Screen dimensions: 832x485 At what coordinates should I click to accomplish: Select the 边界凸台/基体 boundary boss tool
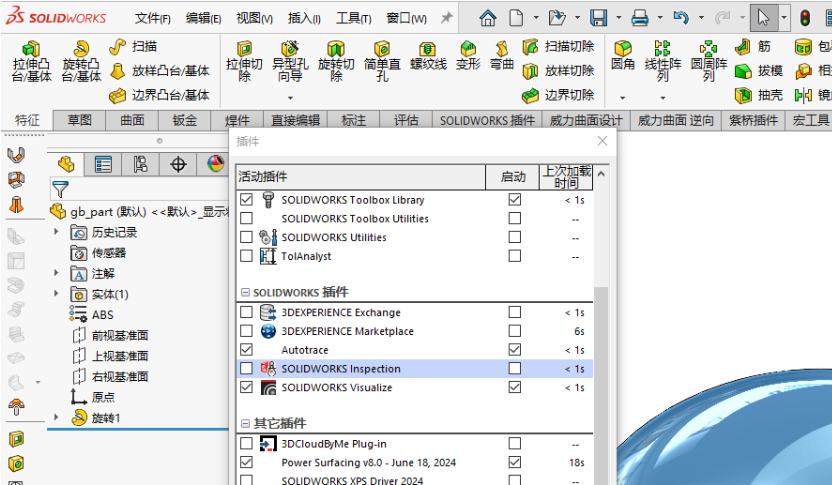160,96
